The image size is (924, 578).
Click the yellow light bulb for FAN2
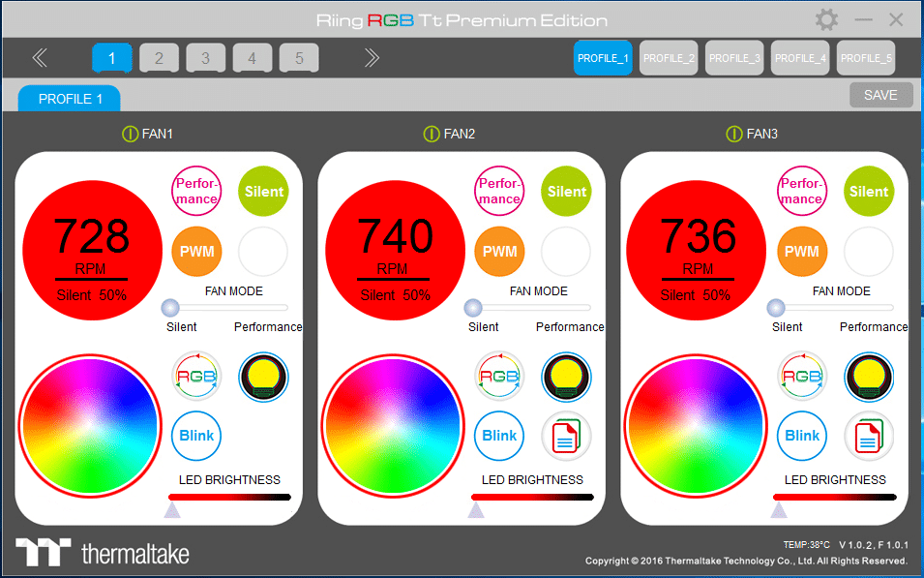[566, 377]
